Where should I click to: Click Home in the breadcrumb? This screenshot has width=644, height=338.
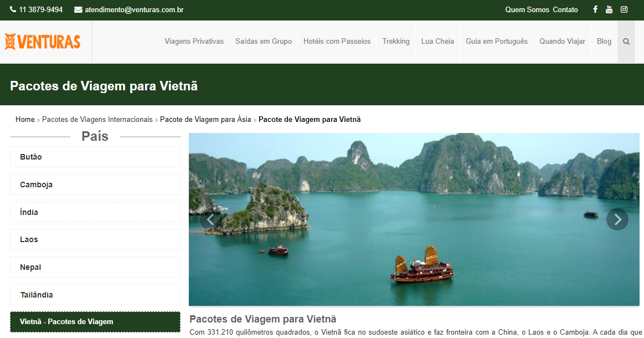pos(25,120)
